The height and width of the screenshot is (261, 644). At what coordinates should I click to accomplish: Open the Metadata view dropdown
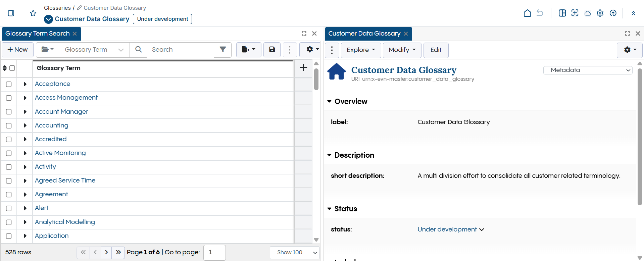click(x=588, y=70)
